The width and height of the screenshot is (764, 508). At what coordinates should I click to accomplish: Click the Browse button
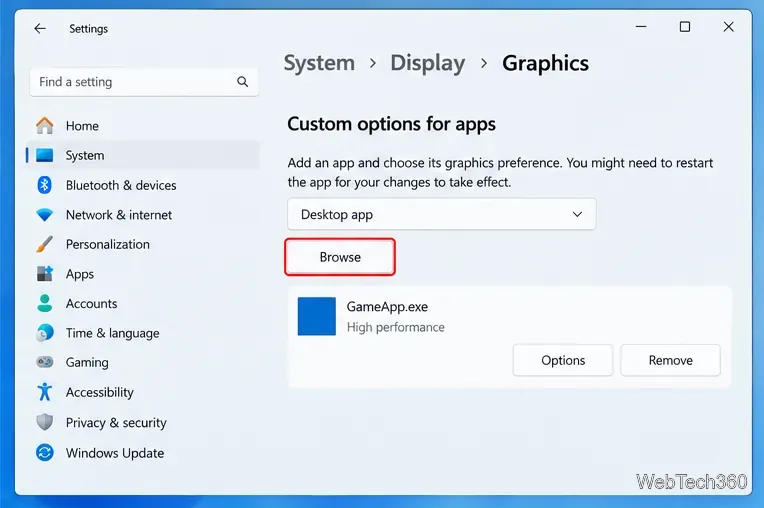340,257
